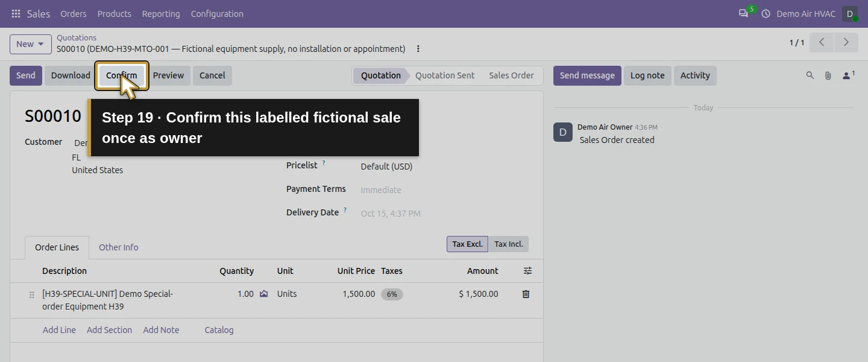Click the Delivery Date help question mark
This screenshot has height=362, width=868.
[345, 210]
